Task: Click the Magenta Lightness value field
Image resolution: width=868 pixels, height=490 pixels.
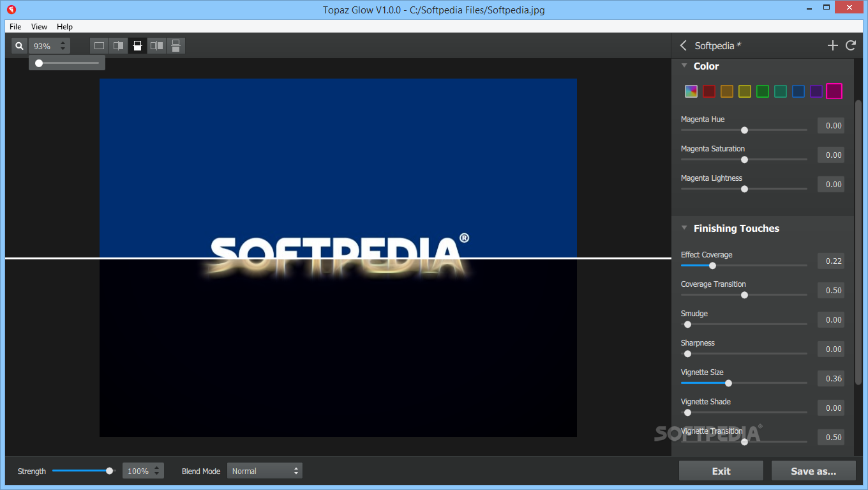Action: tap(831, 185)
